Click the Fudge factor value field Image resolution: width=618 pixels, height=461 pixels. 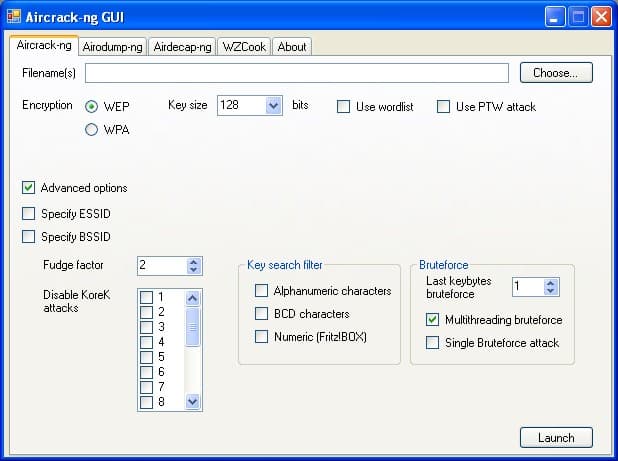(162, 266)
